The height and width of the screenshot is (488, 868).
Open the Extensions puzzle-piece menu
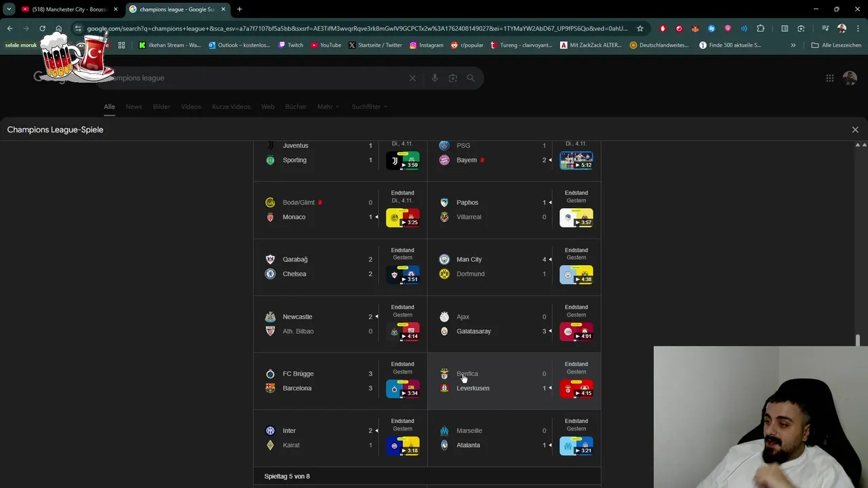point(760,28)
